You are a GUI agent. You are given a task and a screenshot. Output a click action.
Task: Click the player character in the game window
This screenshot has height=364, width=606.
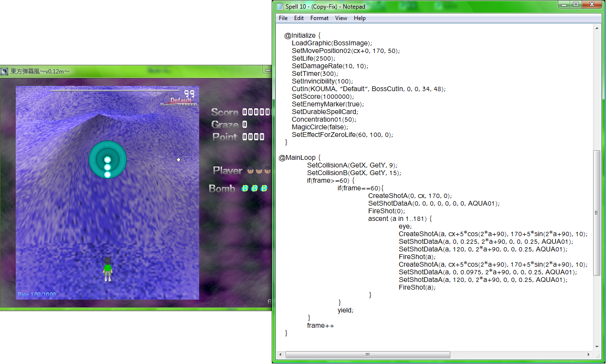107,269
